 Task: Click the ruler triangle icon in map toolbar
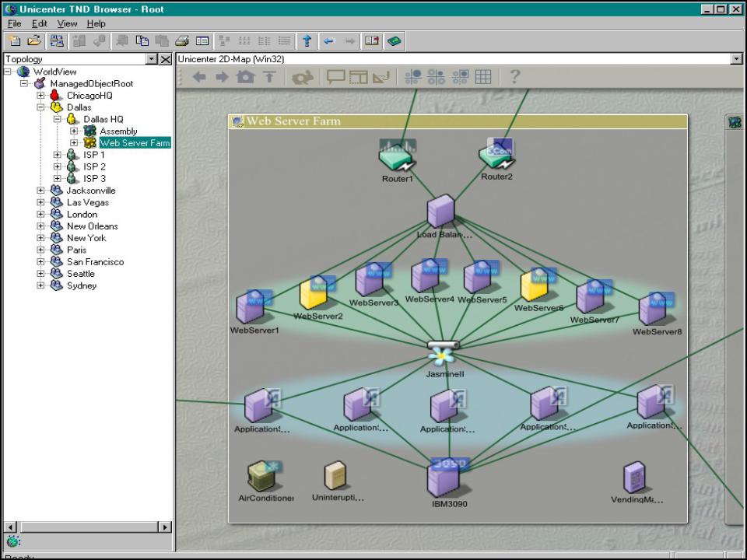[381, 77]
